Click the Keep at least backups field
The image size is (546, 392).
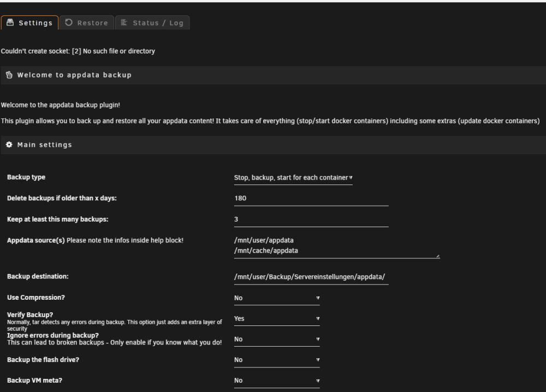point(311,219)
